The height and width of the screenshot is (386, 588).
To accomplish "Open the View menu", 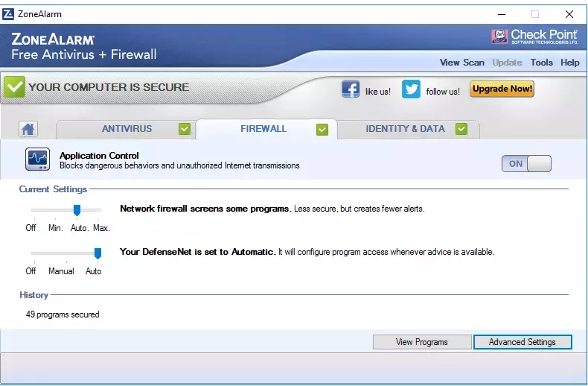I will (450, 63).
